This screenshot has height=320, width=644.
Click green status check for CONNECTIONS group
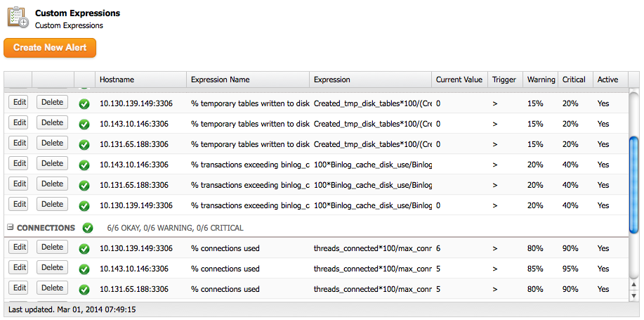click(x=88, y=228)
